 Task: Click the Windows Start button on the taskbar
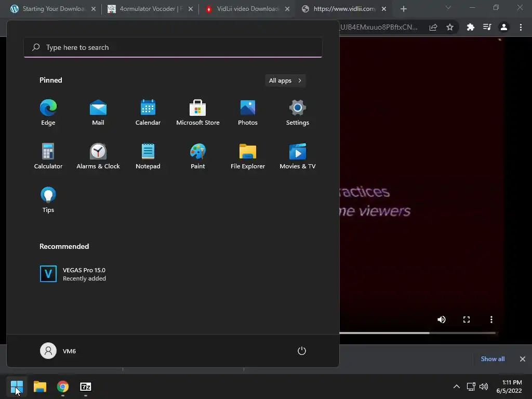click(x=17, y=387)
